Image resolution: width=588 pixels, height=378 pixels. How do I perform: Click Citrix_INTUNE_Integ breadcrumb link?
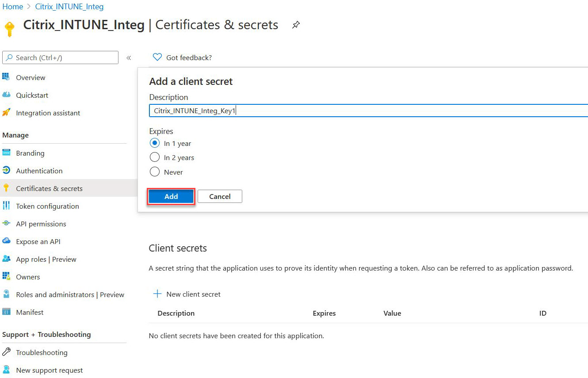click(x=69, y=7)
